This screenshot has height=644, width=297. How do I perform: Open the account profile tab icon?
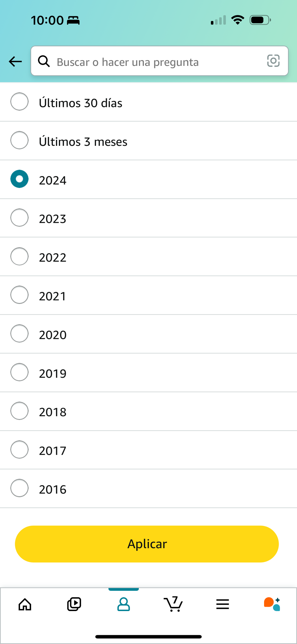[x=124, y=604]
